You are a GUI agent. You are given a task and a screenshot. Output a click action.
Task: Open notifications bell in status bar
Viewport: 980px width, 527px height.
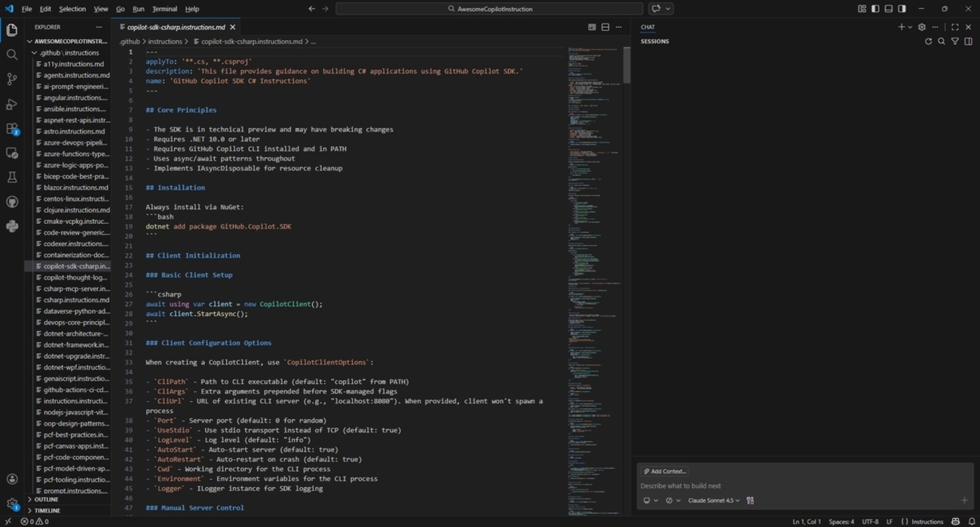tap(971, 522)
